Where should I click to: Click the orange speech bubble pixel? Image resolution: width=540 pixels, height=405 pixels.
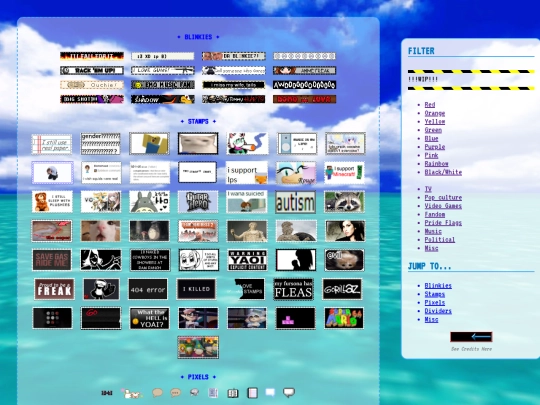point(157,393)
